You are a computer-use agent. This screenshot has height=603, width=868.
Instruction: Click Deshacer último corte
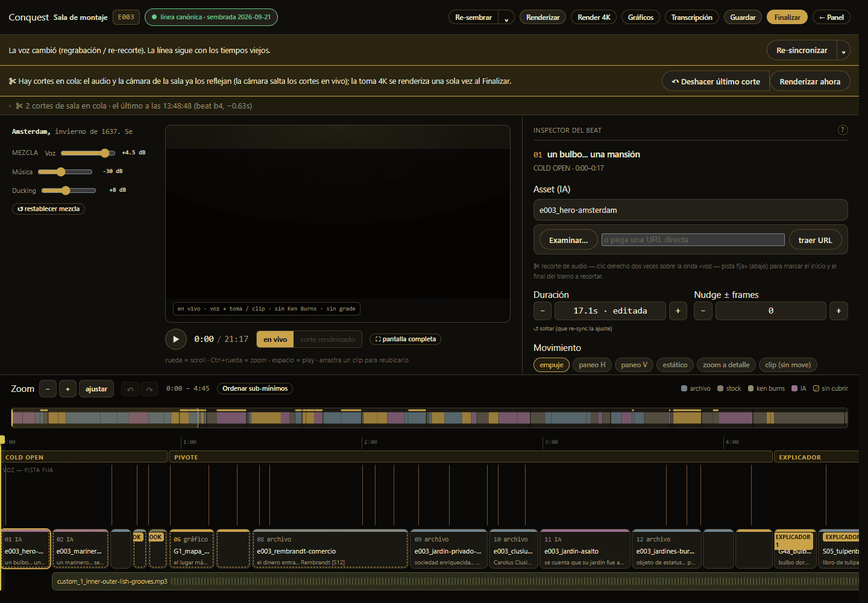715,81
